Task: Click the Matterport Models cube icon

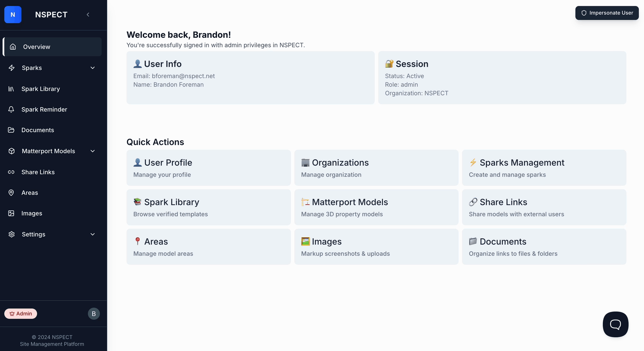Action: click(12, 151)
